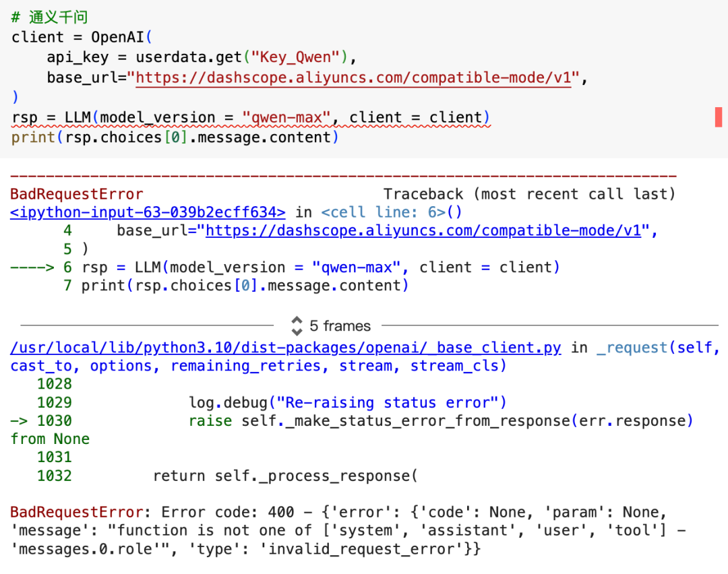This screenshot has height=574, width=728.
Task: Click the api_key = userdata.get line
Action: [201, 57]
